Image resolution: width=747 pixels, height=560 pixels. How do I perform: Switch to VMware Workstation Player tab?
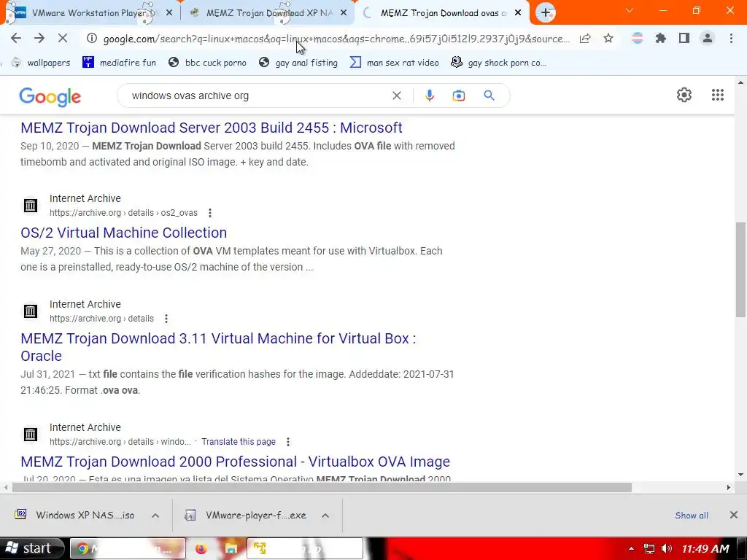tap(90, 13)
